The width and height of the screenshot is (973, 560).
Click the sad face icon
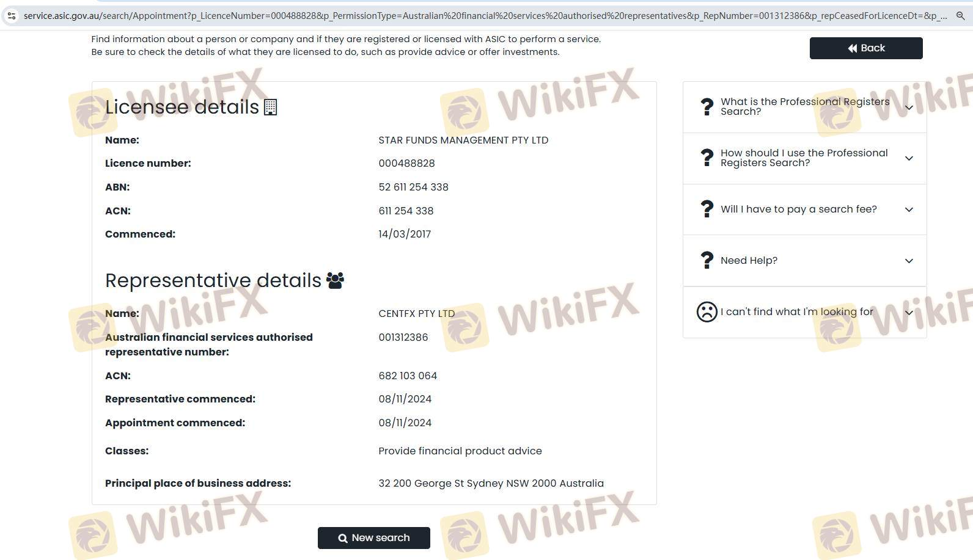click(707, 312)
